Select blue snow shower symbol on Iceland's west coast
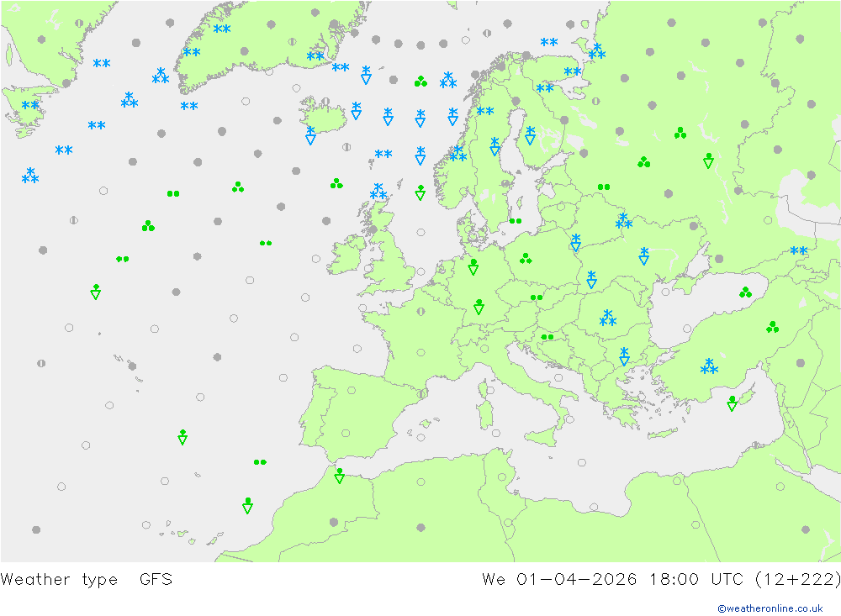This screenshot has width=841, height=616. point(310,135)
